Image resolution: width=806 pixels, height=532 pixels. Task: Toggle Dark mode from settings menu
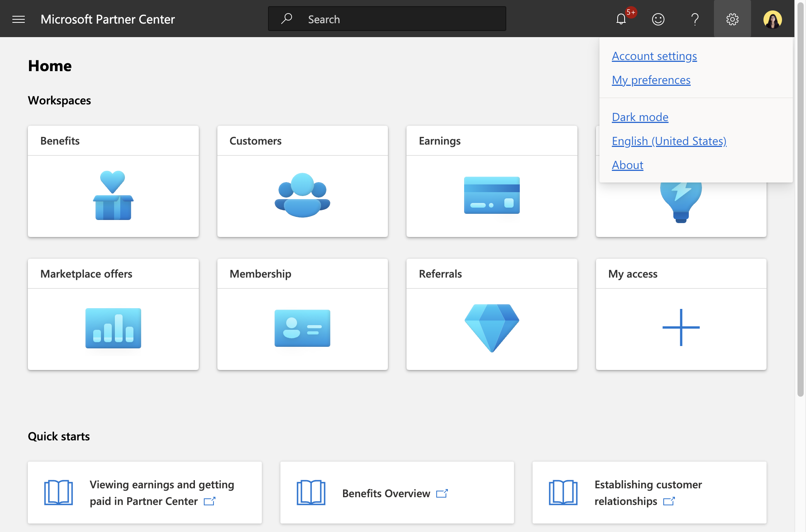[x=640, y=117]
